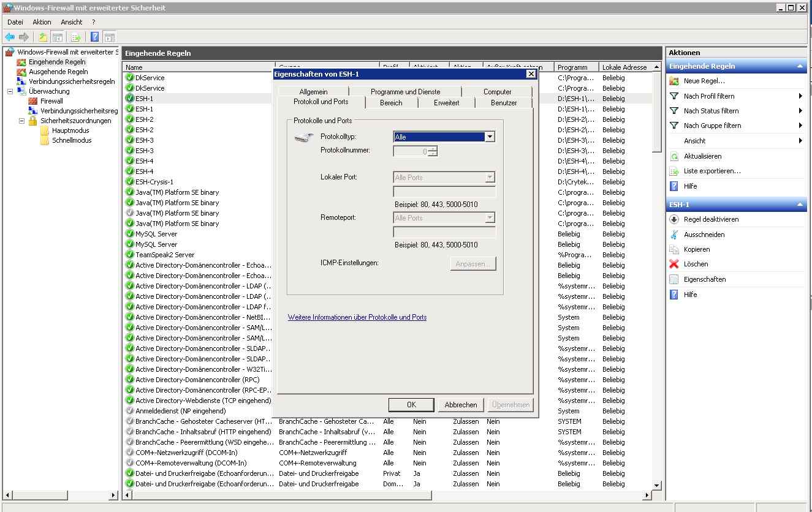Switch to the Benutzer tab
The image size is (812, 512).
[504, 103]
